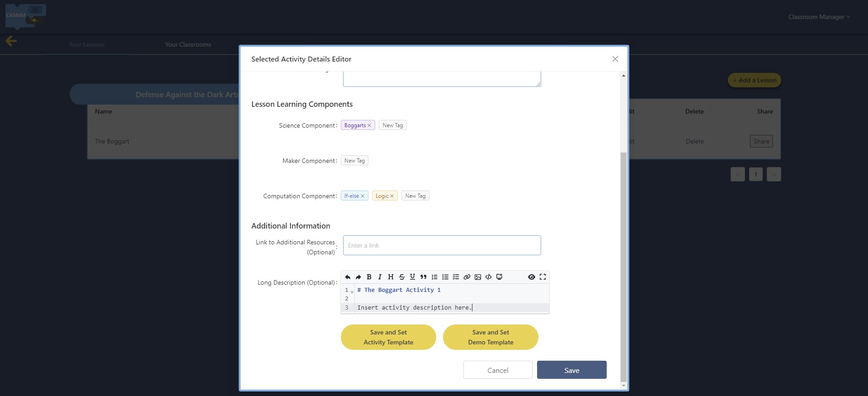The image size is (868, 396).
Task: Remove the Logic computation tag
Action: point(392,196)
